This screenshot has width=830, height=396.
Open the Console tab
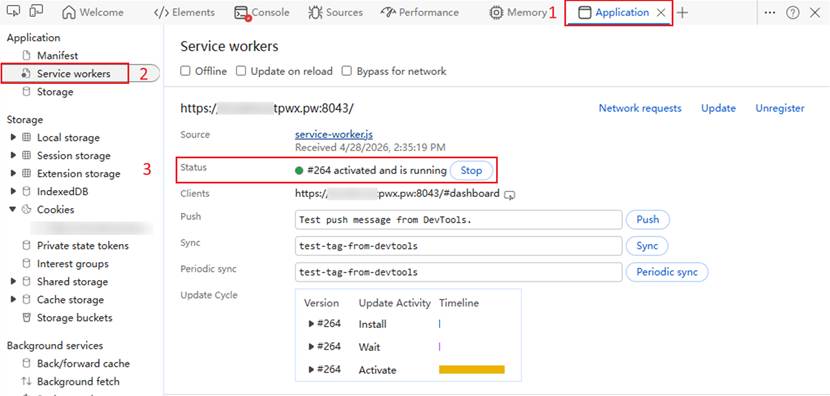click(x=262, y=13)
